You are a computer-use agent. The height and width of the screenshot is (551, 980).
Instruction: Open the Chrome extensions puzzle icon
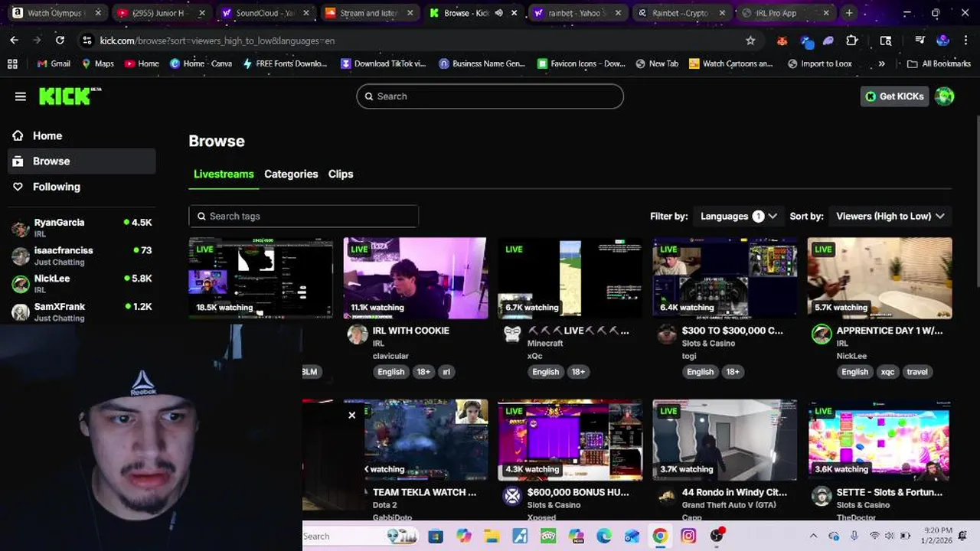[x=852, y=41]
